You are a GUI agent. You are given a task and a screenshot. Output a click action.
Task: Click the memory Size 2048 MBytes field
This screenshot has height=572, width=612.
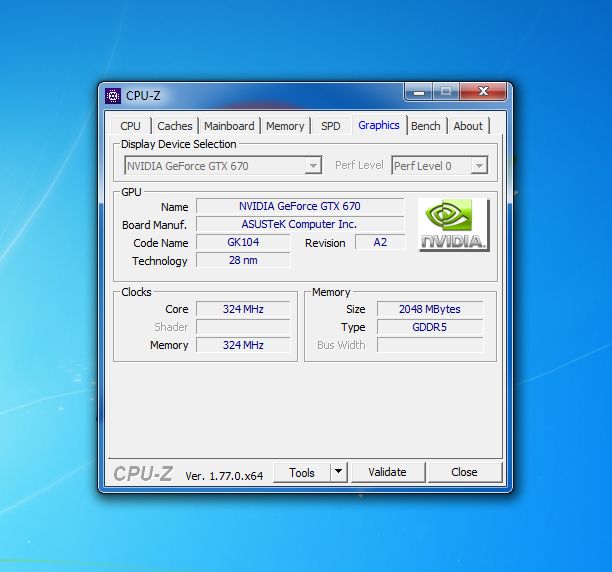[x=430, y=309]
